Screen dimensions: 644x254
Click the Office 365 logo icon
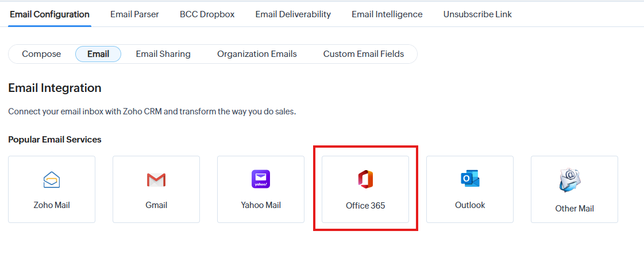(x=365, y=180)
